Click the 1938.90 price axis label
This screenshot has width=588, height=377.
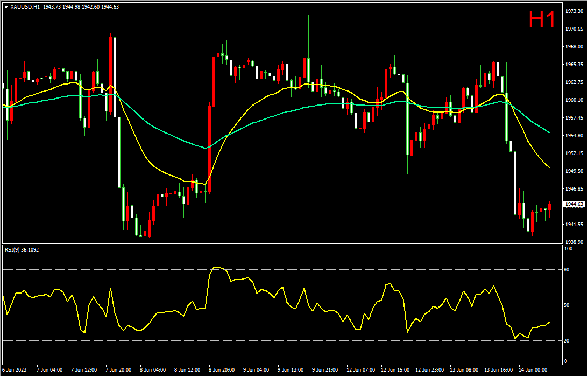574,242
